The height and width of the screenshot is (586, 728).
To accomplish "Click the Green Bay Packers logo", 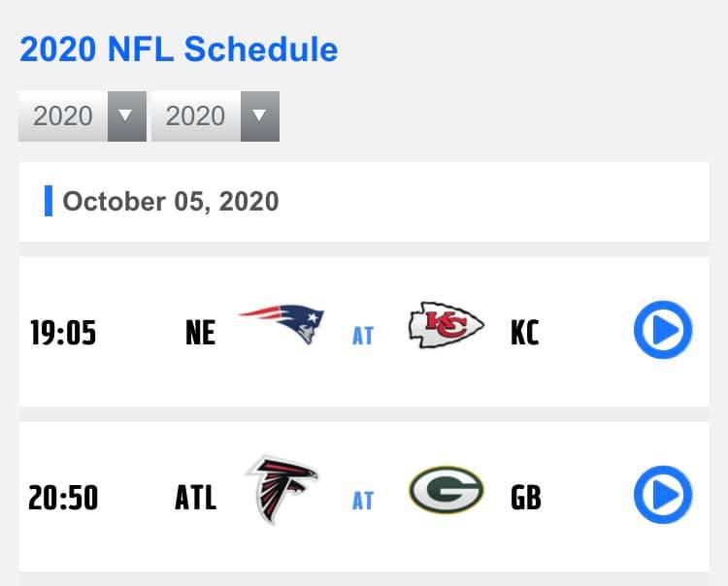I will click(447, 490).
